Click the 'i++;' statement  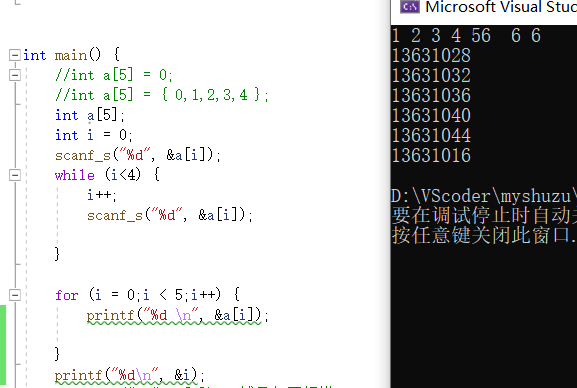coord(102,195)
